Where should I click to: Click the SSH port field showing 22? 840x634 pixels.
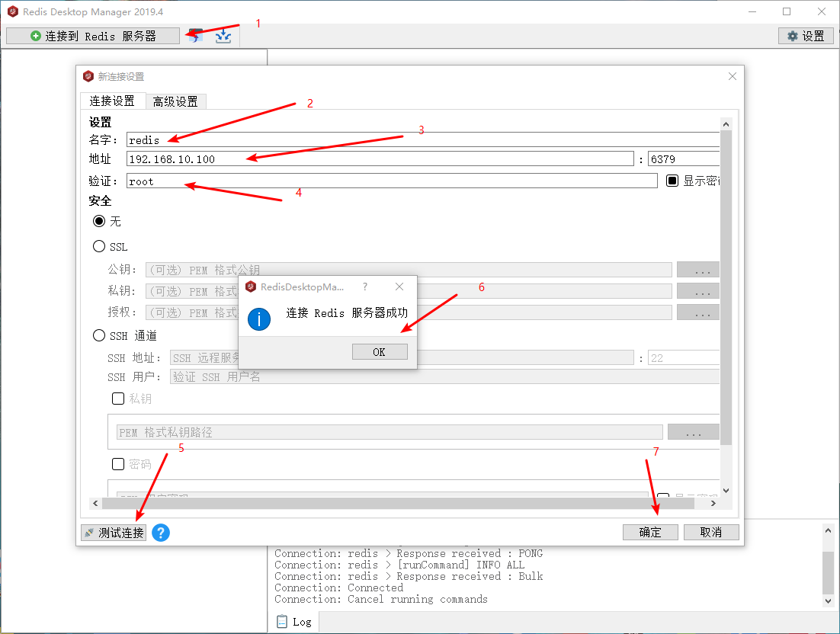[x=684, y=357]
